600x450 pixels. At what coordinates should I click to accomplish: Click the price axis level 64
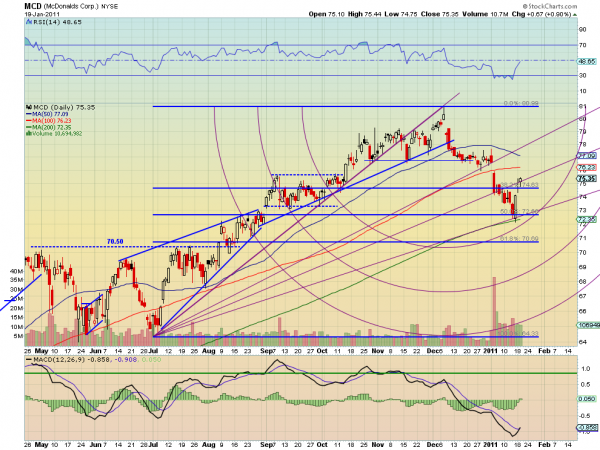tap(582, 342)
